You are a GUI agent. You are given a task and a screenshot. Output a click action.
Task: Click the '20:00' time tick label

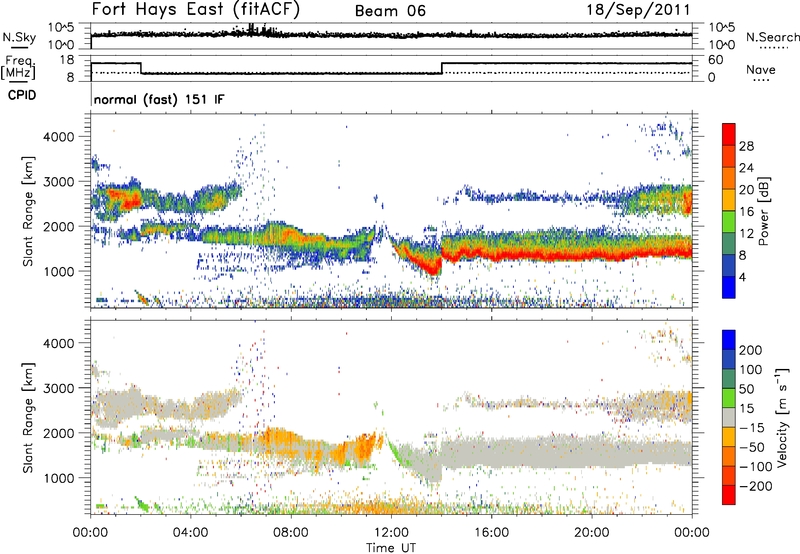pyautogui.click(x=591, y=533)
